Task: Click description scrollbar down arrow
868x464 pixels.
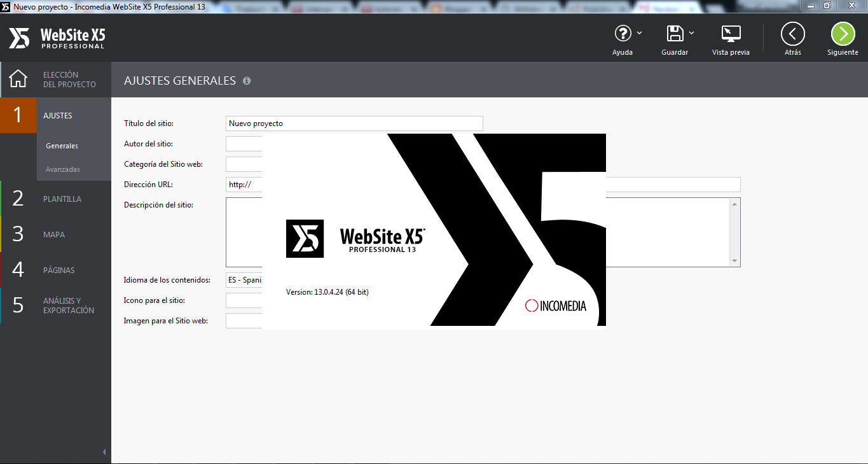Action: [x=735, y=261]
